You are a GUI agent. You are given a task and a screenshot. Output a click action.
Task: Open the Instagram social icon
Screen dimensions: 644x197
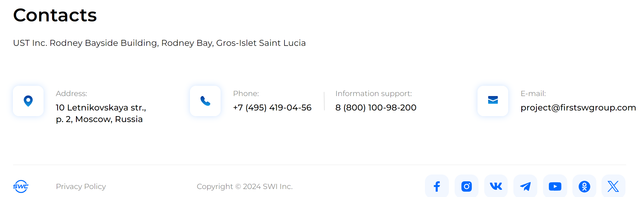pyautogui.click(x=466, y=186)
